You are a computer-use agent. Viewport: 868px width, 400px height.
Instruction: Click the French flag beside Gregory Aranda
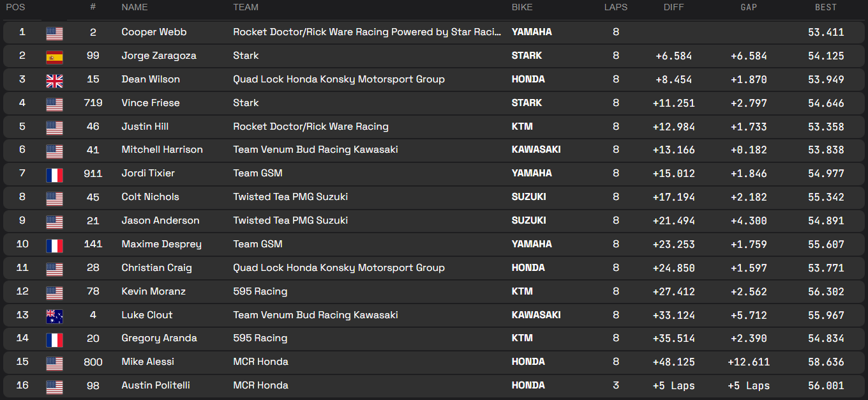(x=54, y=339)
